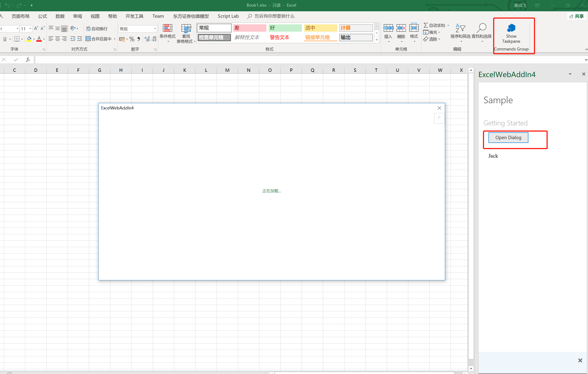Toggle center text horizontally

coord(57,39)
